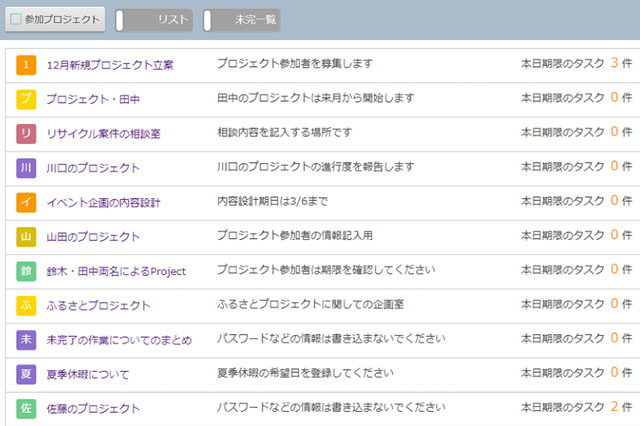
Task: Click password warning text in 佐藤のプロジェクト row
Action: coord(331,407)
